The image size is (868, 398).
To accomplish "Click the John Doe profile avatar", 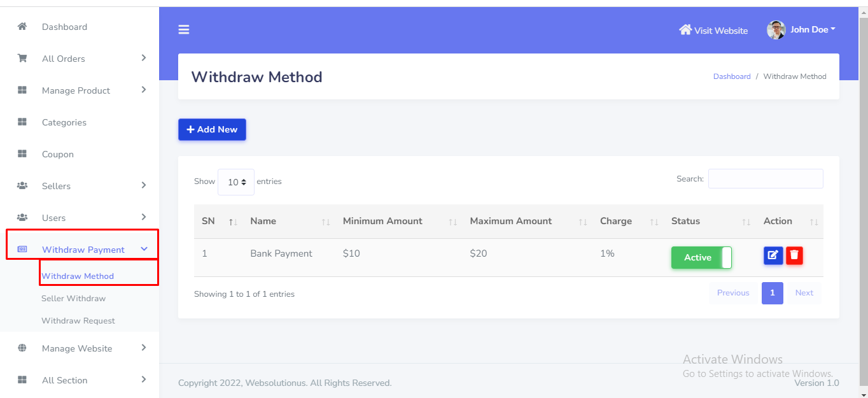I will [x=776, y=30].
